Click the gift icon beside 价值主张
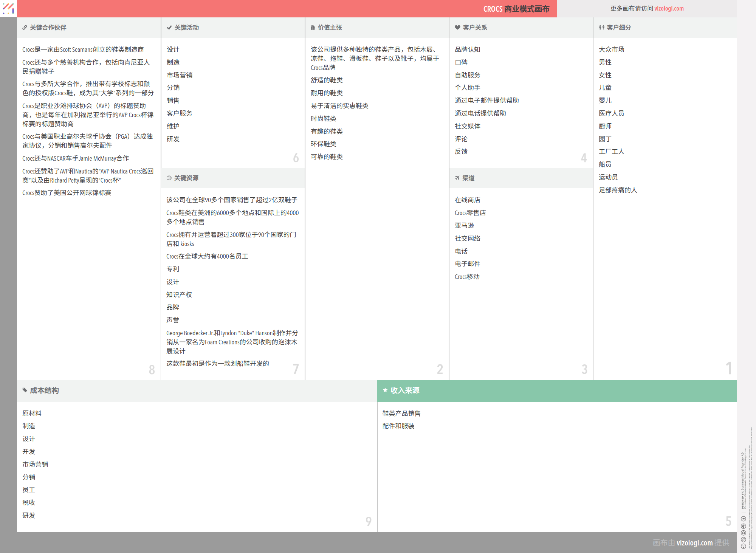Screen dimensions: 756x553 click(x=313, y=28)
